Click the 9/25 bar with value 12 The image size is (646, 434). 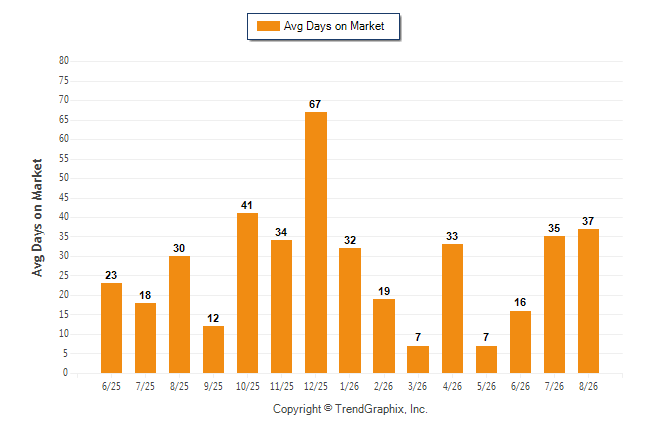(x=213, y=350)
